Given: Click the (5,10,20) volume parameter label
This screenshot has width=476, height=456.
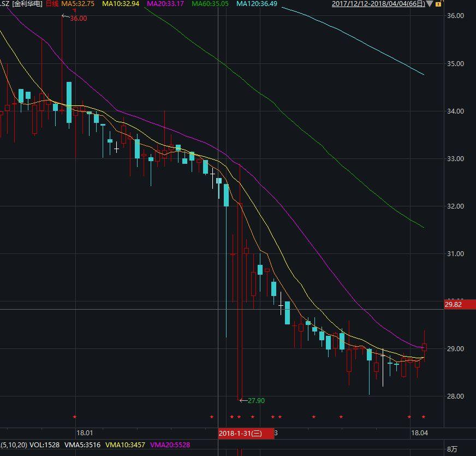Looking at the screenshot, I should 14,445.
